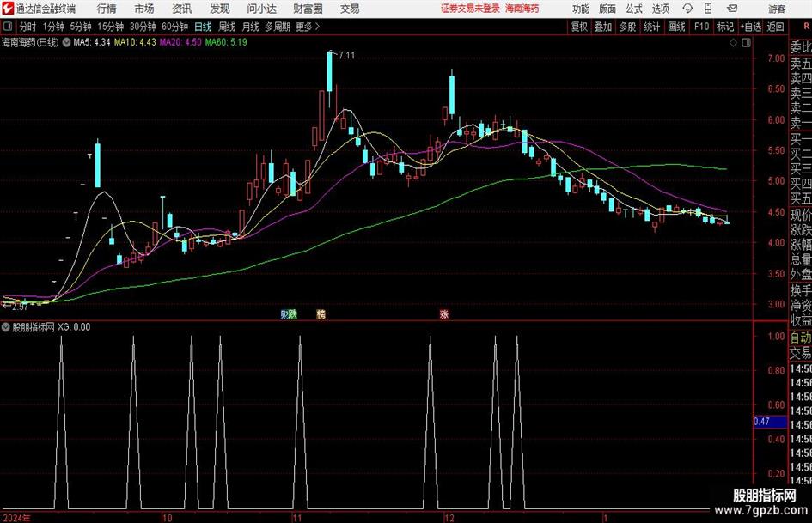812x523 pixels.
Task: Click the customer service headset icon
Action: (x=687, y=9)
